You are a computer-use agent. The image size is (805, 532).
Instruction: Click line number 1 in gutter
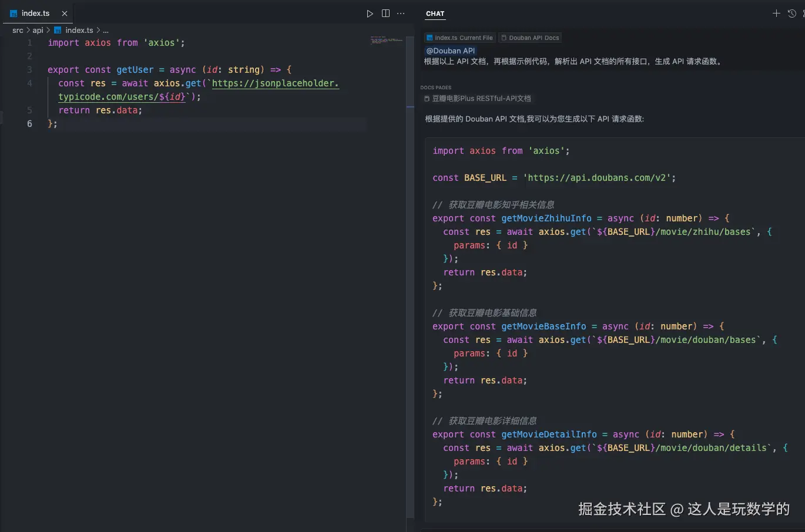[x=29, y=42]
